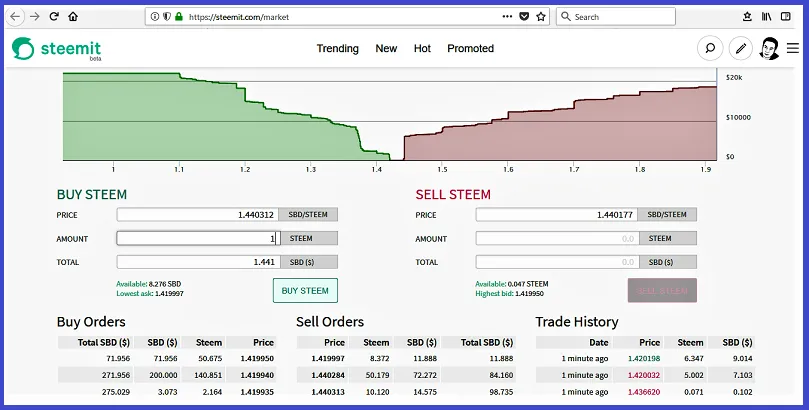This screenshot has width=809, height=410.
Task: Open the Trending tab
Action: tap(337, 48)
